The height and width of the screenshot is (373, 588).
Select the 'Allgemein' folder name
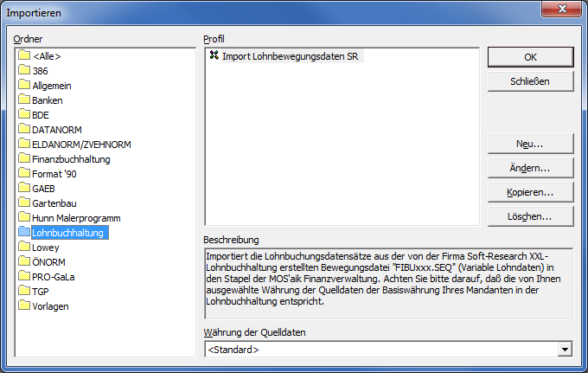52,86
